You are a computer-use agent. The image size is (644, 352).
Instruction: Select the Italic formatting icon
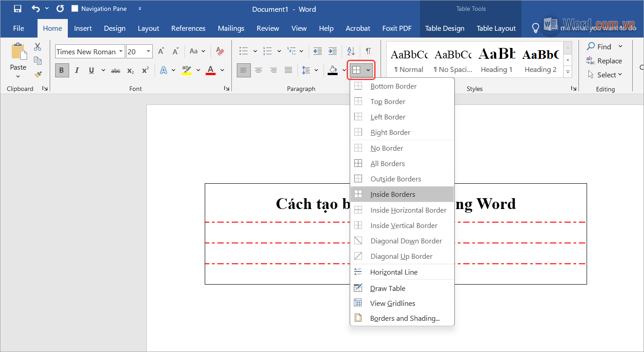click(x=76, y=70)
